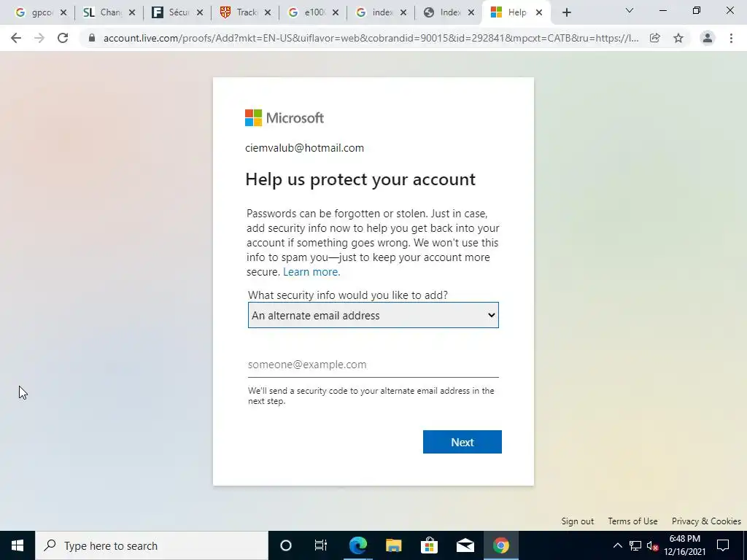
Task: Click the Microsoft logo
Action: coord(285,117)
